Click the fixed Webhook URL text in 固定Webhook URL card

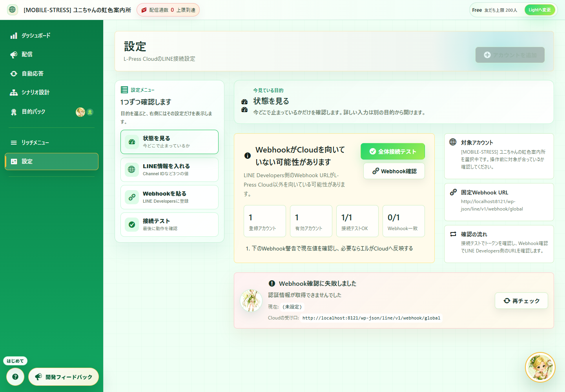492,205
